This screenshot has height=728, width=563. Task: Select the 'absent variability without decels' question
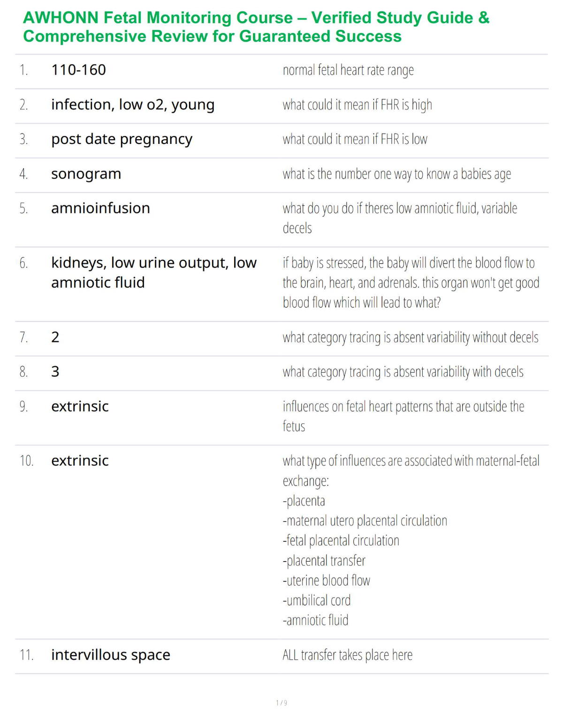coord(411,338)
